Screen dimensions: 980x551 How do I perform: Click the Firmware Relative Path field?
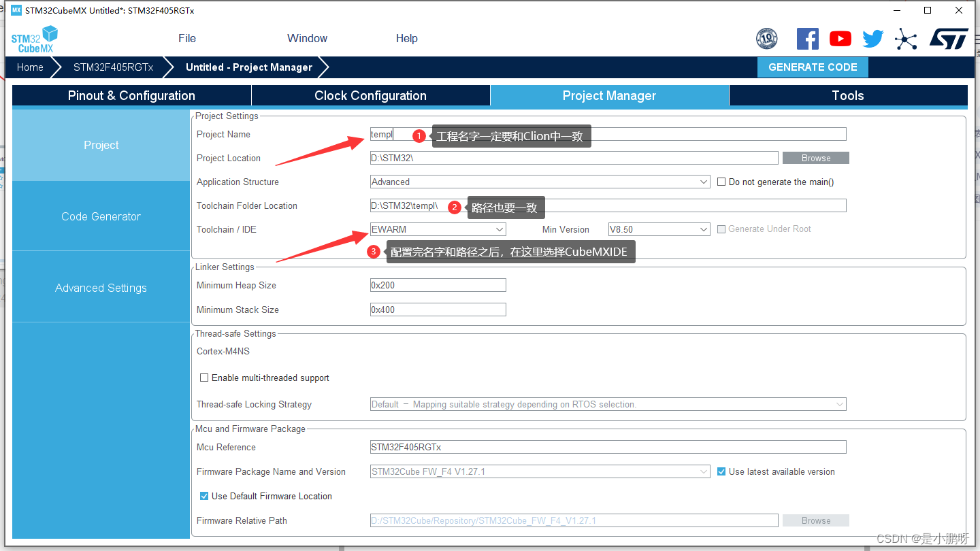click(x=574, y=520)
